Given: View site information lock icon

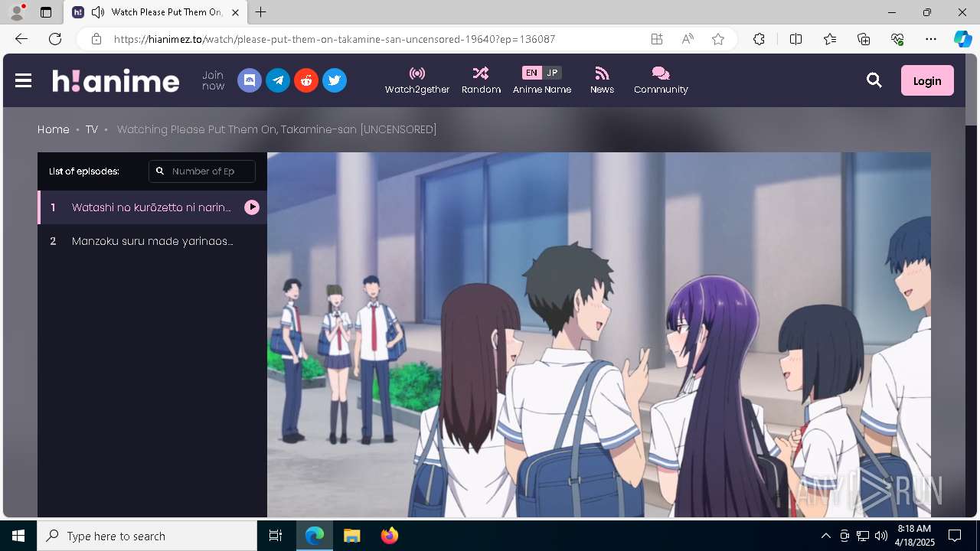Looking at the screenshot, I should tap(96, 39).
